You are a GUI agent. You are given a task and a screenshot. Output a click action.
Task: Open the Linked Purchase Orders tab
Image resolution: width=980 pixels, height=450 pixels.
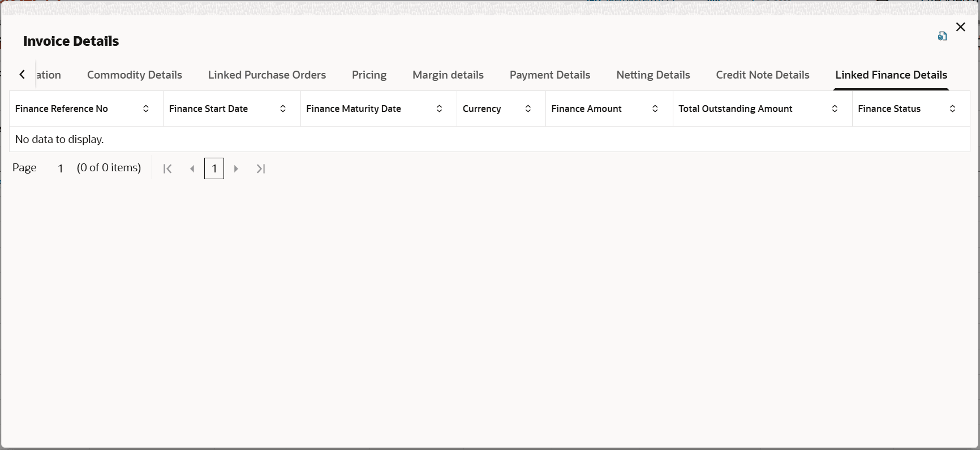(x=267, y=75)
